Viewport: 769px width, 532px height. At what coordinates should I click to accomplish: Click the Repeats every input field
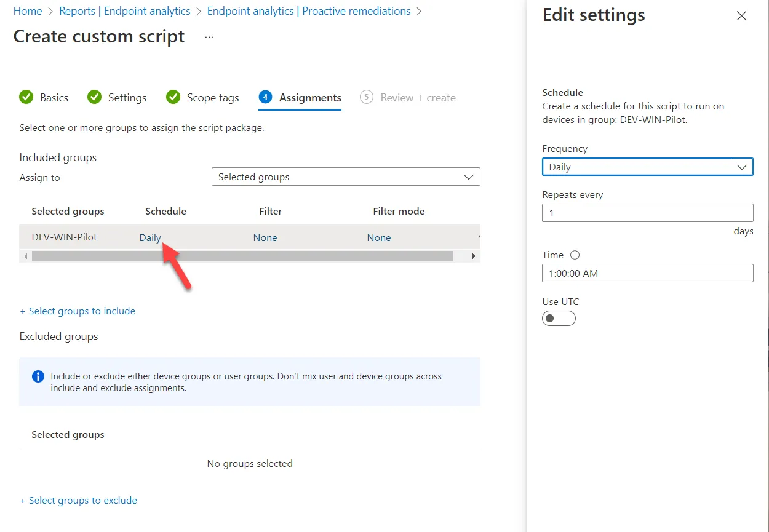(x=647, y=213)
